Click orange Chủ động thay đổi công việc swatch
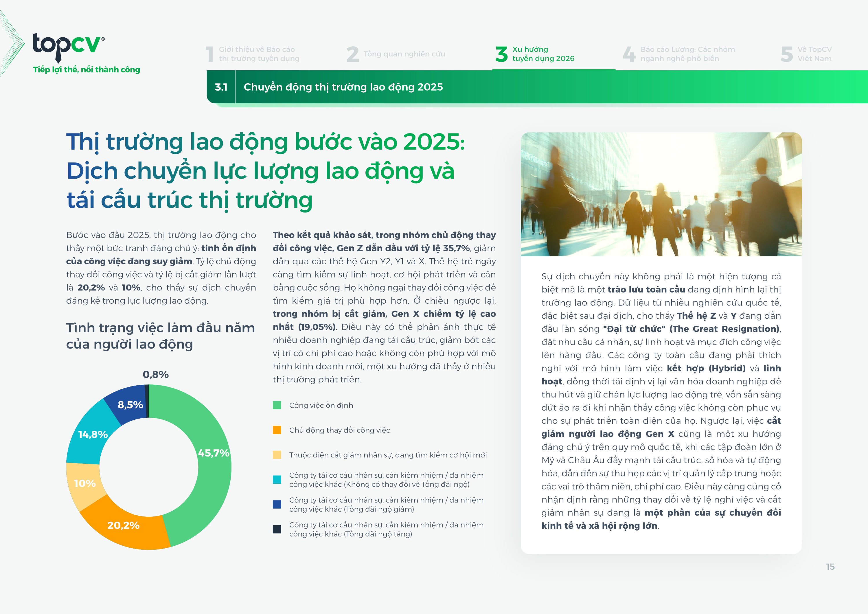The height and width of the screenshot is (614, 868). point(277,430)
